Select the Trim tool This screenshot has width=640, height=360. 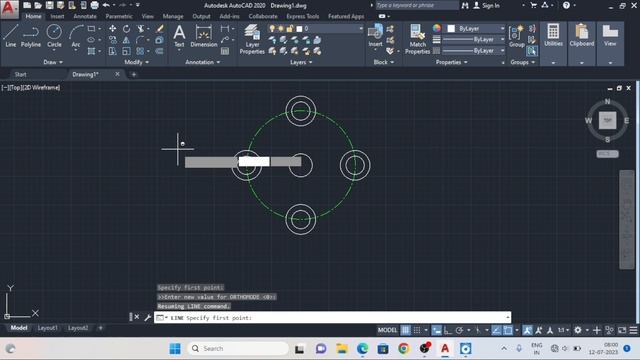coord(140,29)
